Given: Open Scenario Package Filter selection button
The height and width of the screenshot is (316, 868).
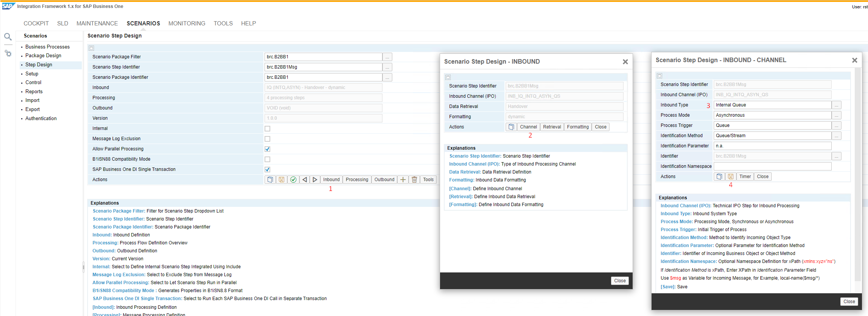Looking at the screenshot, I should tap(387, 57).
